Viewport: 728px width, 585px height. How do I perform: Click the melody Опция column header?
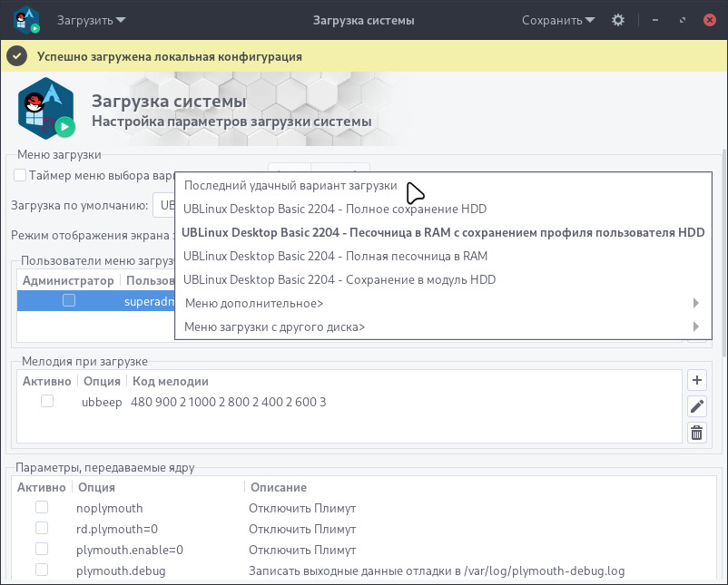102,381
